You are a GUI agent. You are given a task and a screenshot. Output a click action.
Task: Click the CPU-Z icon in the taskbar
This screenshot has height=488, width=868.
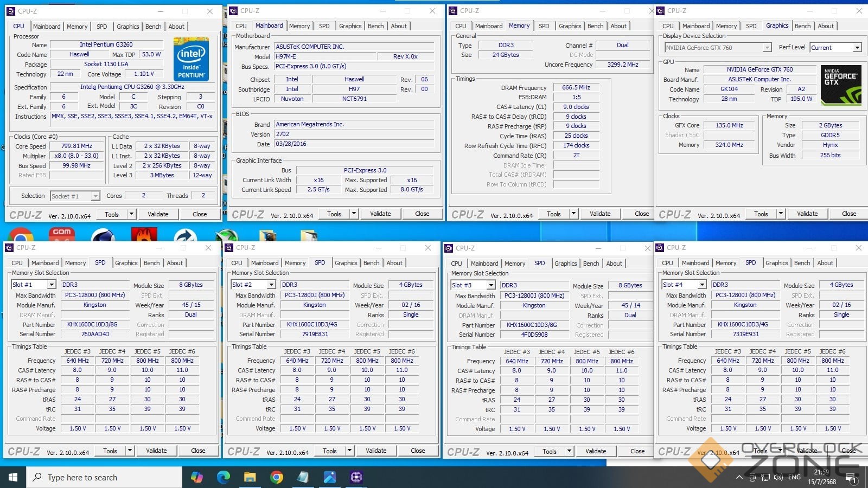click(x=356, y=477)
